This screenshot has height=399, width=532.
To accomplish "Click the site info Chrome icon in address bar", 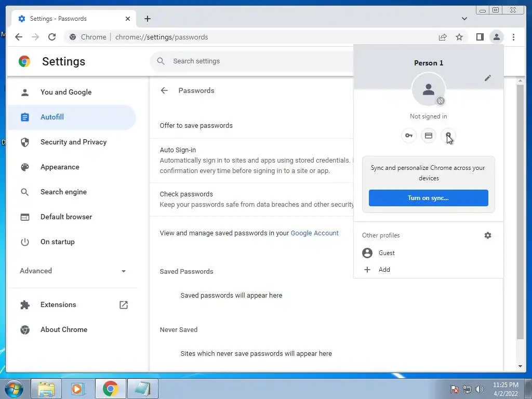I will click(x=73, y=37).
